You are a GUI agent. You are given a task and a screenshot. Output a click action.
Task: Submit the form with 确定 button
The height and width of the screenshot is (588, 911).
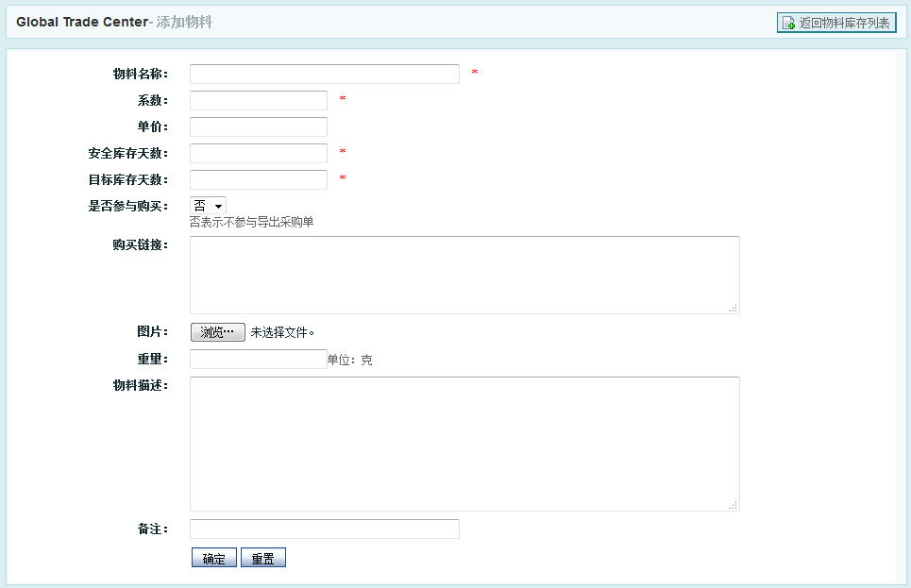click(x=213, y=558)
